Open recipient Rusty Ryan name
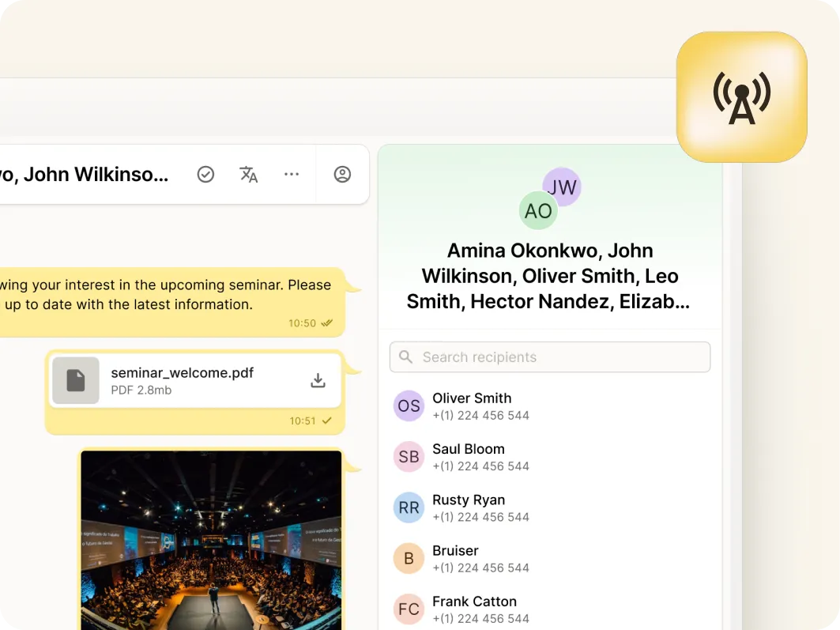 [469, 500]
